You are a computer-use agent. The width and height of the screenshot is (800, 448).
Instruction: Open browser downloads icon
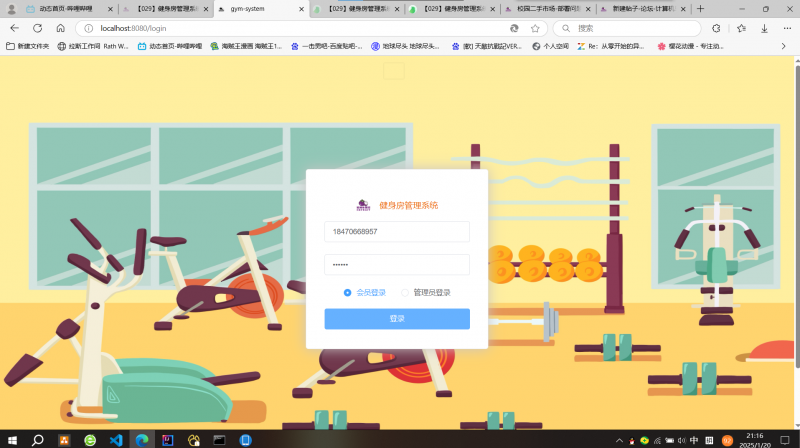pos(764,29)
